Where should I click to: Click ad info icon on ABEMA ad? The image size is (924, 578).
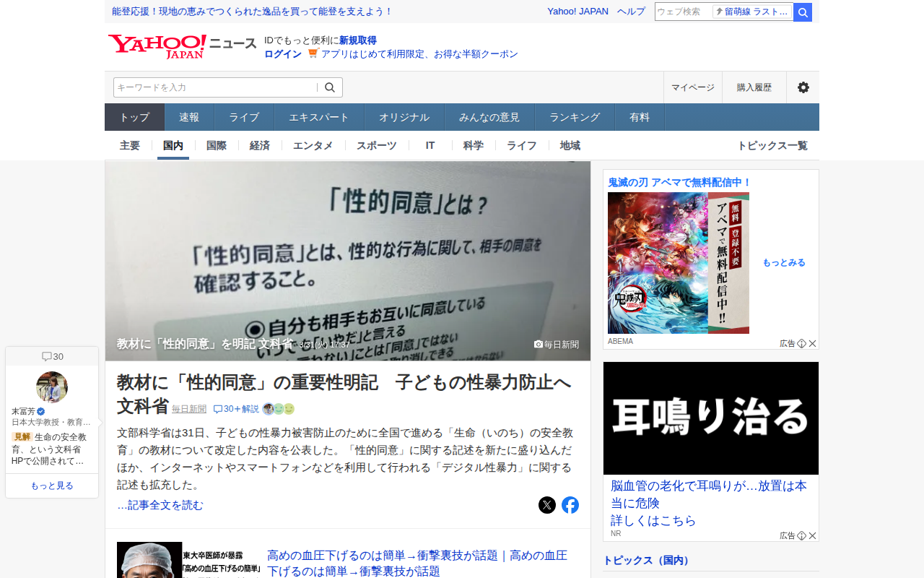point(801,343)
